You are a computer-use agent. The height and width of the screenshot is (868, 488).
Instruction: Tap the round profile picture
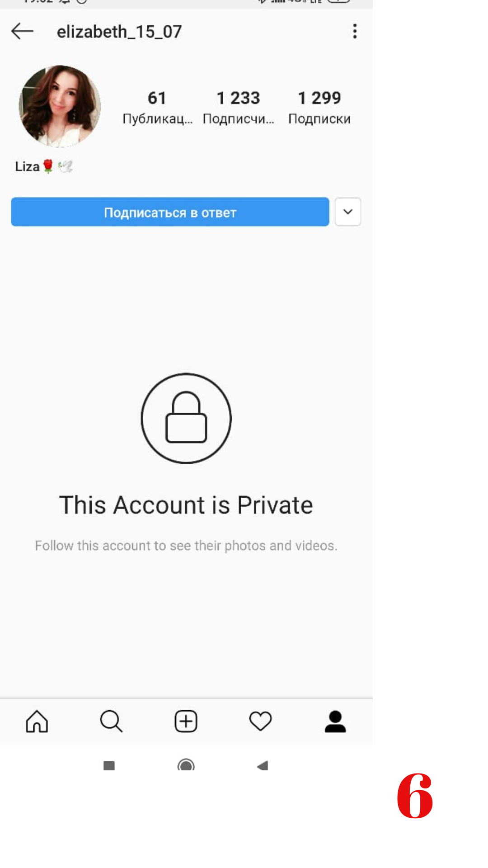[x=60, y=106]
